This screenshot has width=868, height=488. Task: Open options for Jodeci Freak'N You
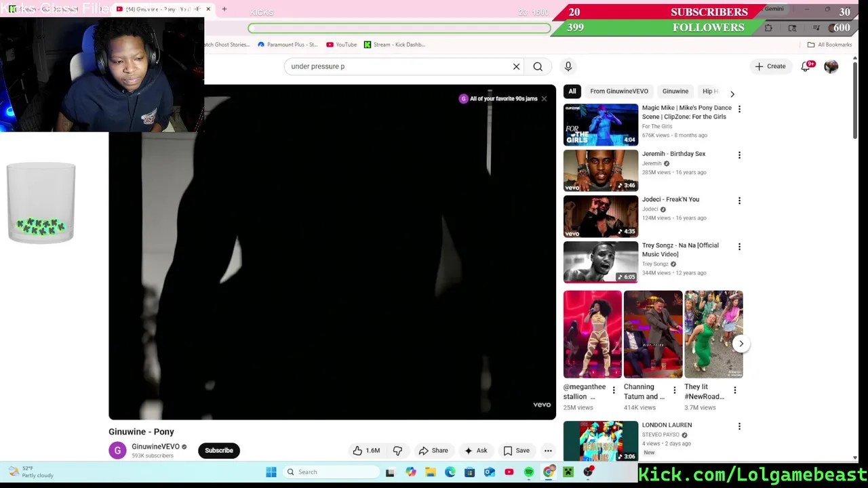coord(739,201)
